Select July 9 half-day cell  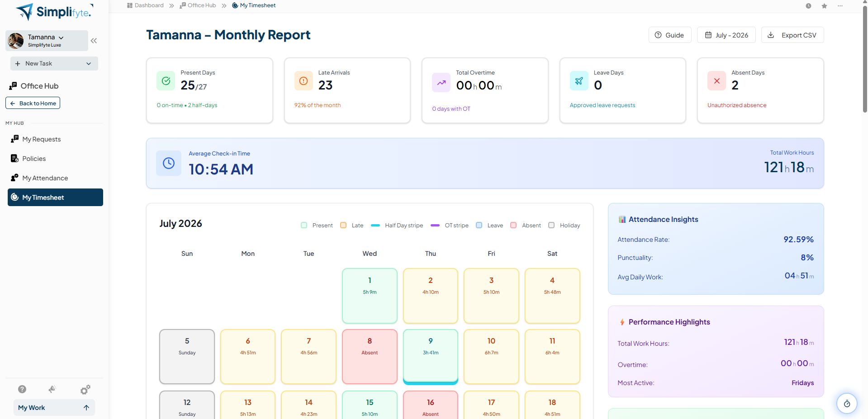[x=431, y=357]
